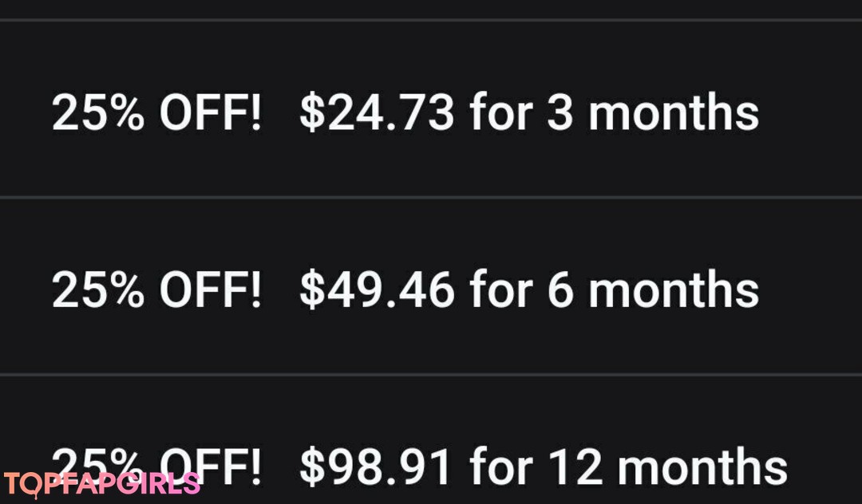The image size is (862, 504).
Task: Tap 25% OFF label on 6-month row
Action: point(156,289)
